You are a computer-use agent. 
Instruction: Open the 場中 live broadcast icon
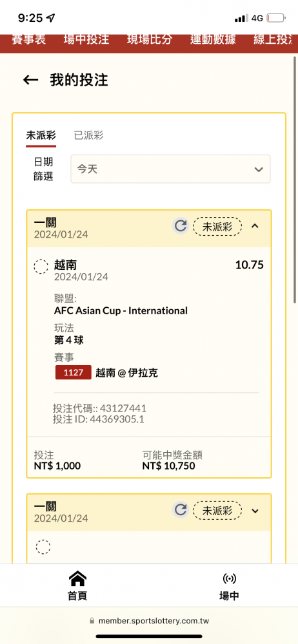[229, 579]
